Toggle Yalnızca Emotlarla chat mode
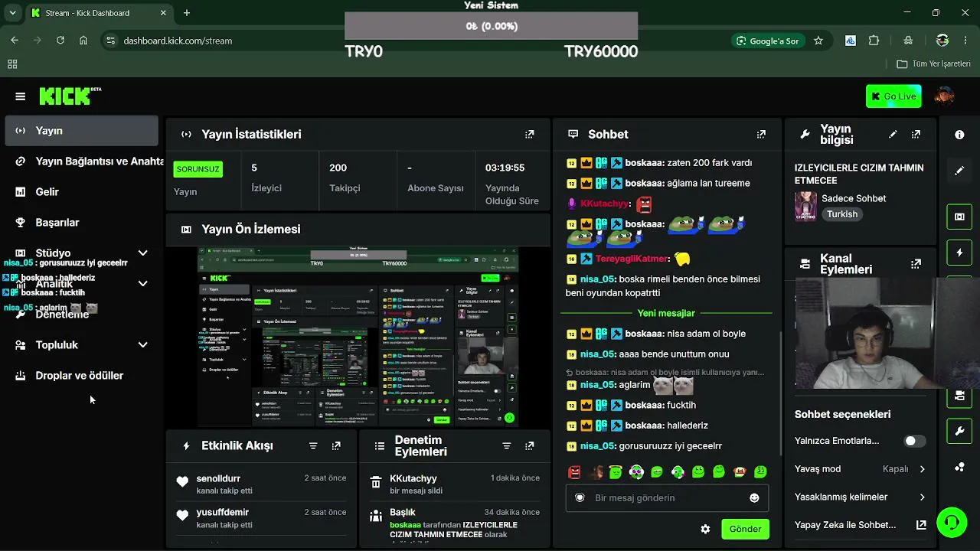 914,441
